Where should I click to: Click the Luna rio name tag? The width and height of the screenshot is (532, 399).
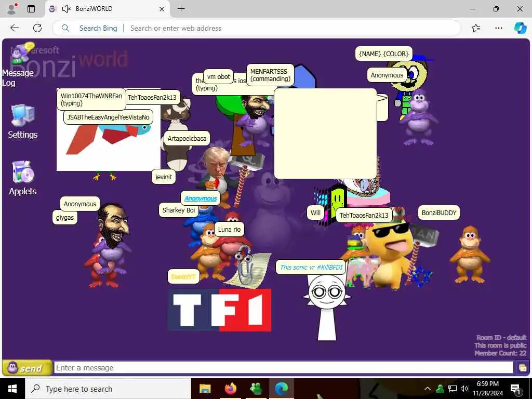tap(229, 229)
